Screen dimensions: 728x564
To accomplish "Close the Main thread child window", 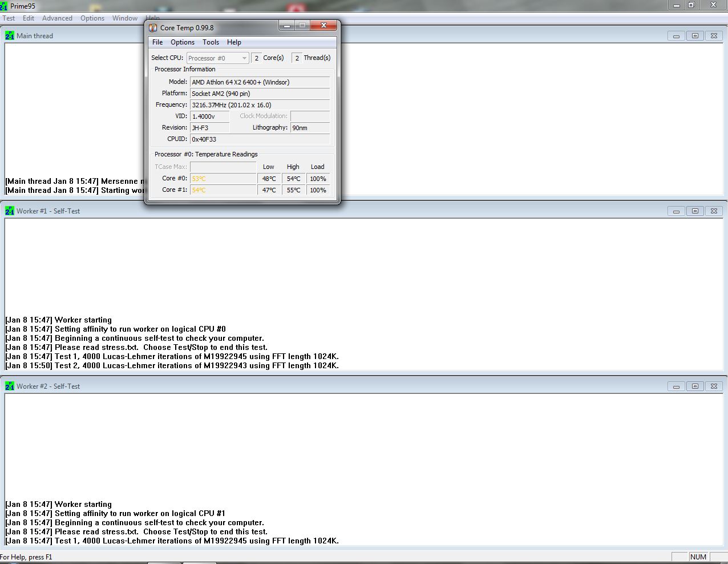I will [x=714, y=36].
